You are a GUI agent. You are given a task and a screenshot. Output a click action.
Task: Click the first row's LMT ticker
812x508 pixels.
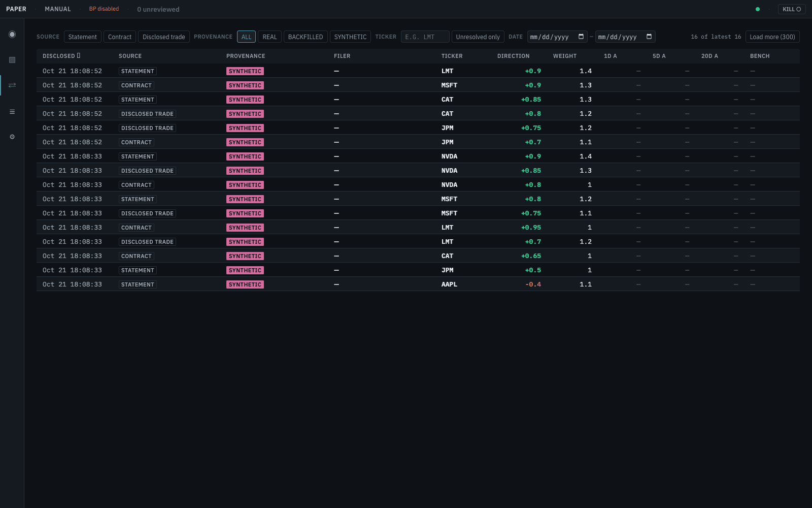[447, 71]
